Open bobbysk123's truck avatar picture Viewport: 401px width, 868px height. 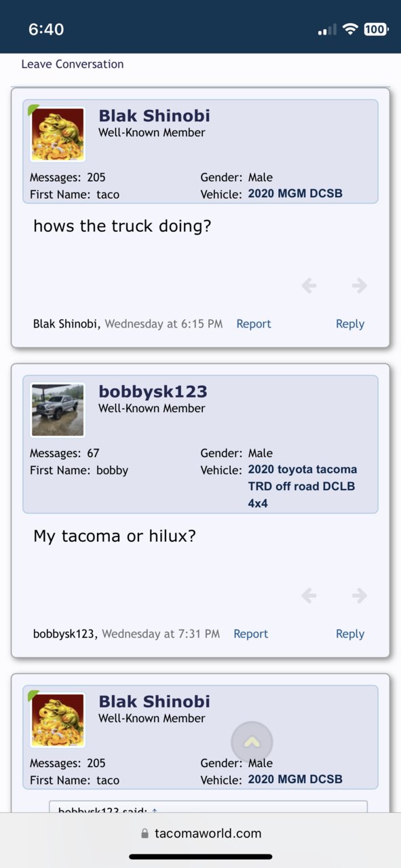tap(58, 410)
